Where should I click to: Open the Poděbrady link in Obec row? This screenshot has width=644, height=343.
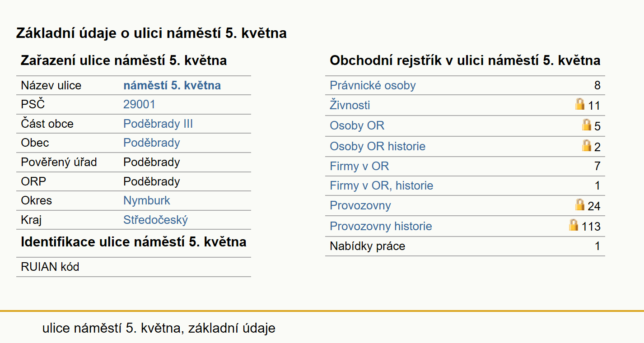pyautogui.click(x=152, y=143)
